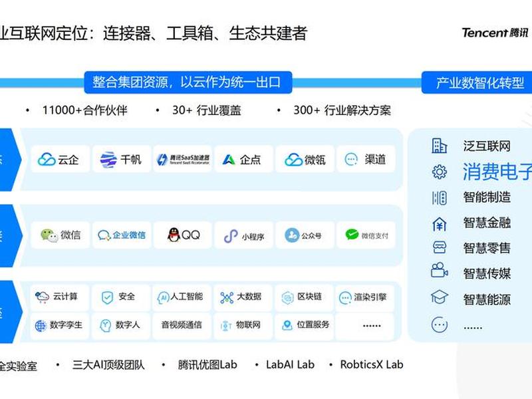Screen dimensions: 532x399
Task: Click the LabAI Lab text
Action: [290, 364]
